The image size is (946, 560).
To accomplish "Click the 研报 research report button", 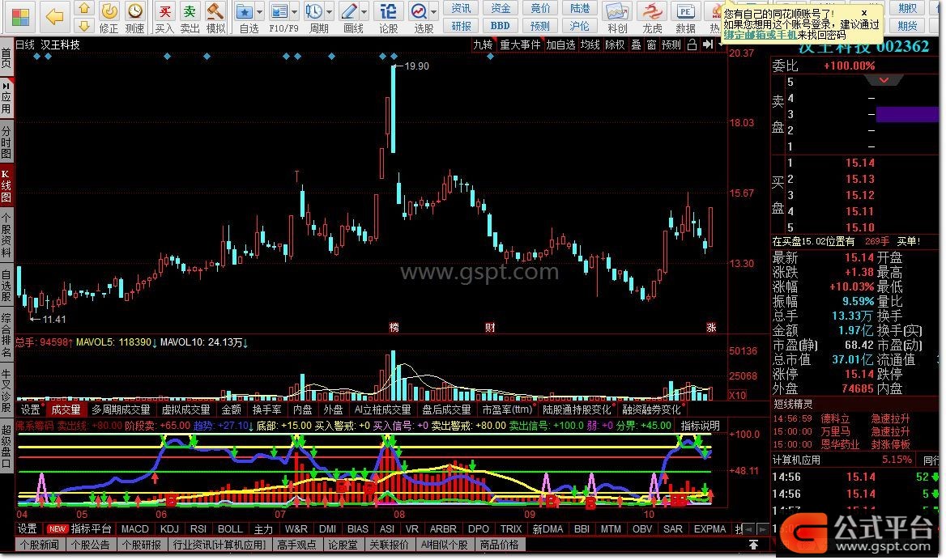I will click(461, 26).
